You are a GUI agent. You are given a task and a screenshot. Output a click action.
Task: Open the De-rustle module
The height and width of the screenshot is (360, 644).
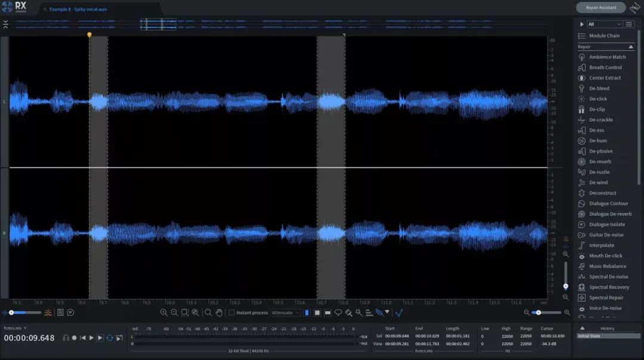594,172
